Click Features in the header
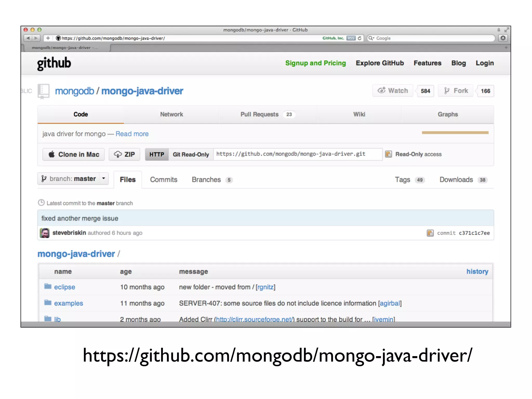This screenshot has width=532, height=399. [427, 63]
